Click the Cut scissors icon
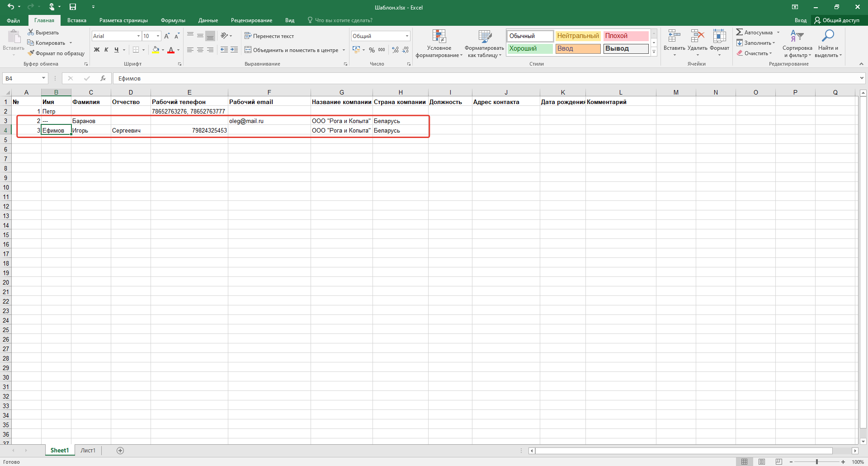Image resolution: width=868 pixels, height=466 pixels. tap(31, 32)
